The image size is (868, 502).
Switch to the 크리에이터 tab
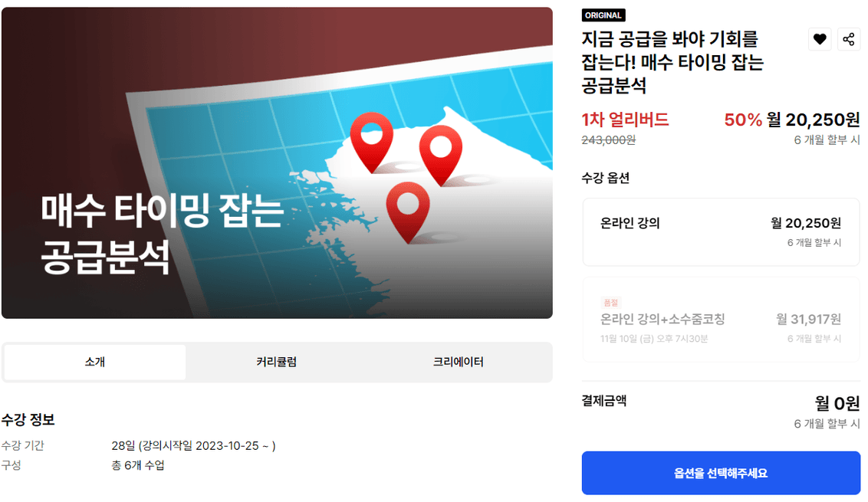pyautogui.click(x=458, y=362)
